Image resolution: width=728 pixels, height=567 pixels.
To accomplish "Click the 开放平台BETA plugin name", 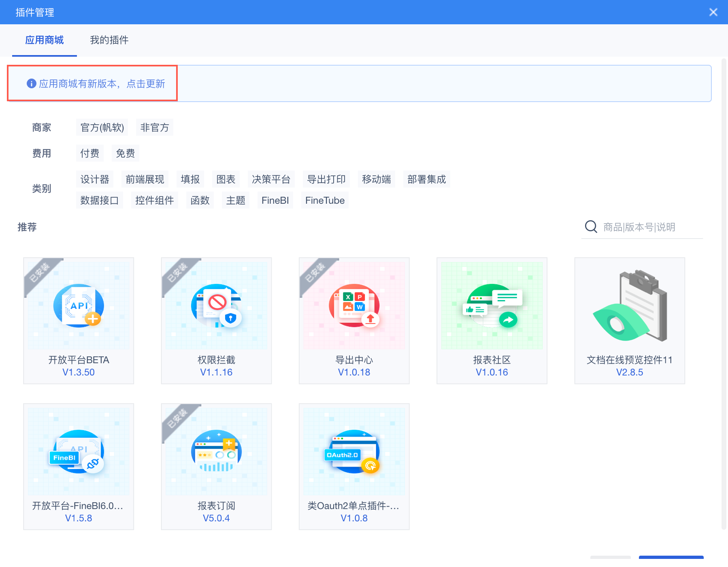I will click(79, 360).
